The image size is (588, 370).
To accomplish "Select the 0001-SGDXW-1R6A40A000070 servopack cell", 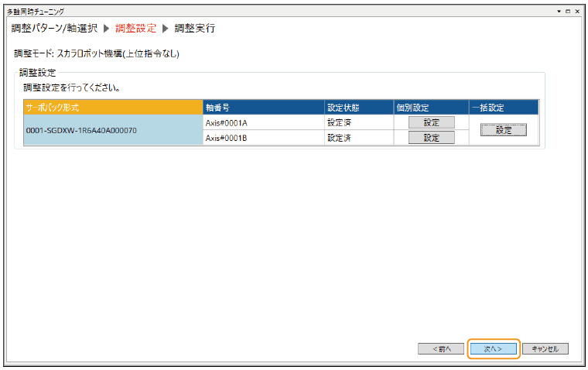I will pyautogui.click(x=113, y=131).
